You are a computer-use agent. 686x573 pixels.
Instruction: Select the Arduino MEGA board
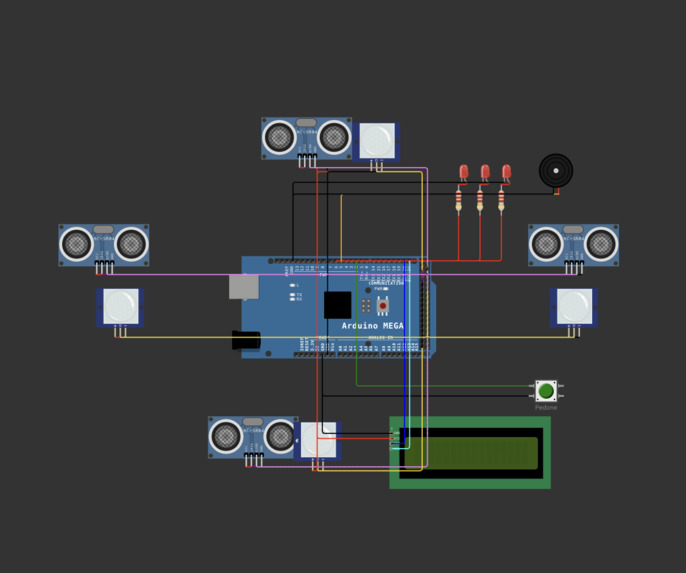338,307
